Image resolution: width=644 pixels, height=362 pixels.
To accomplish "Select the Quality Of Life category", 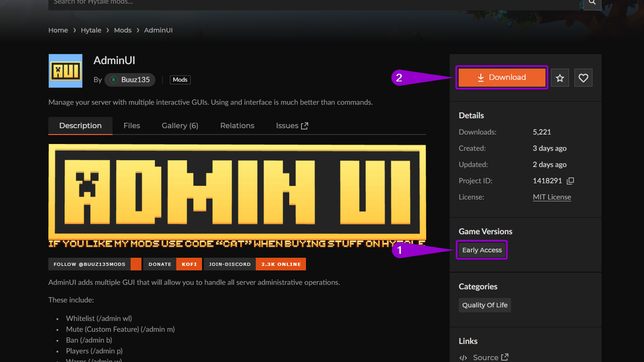I will point(484,305).
